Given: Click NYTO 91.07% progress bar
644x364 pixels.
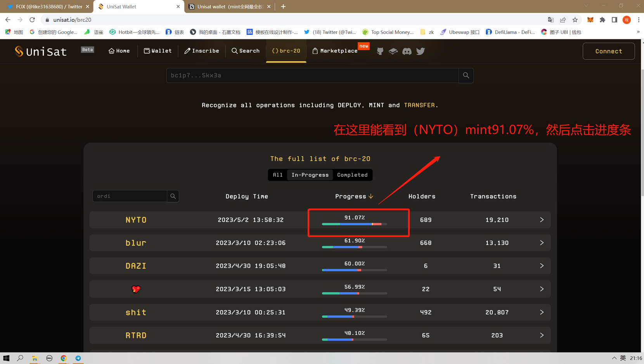Looking at the screenshot, I should (x=355, y=224).
